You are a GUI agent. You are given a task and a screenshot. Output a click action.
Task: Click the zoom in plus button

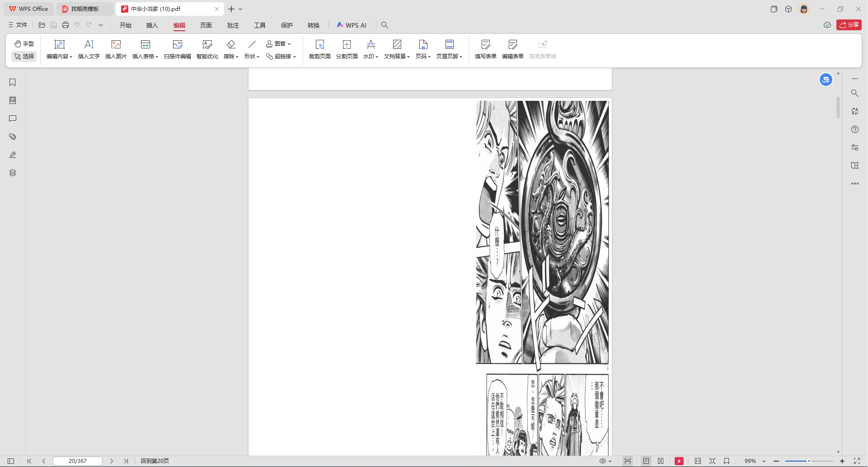click(x=842, y=461)
